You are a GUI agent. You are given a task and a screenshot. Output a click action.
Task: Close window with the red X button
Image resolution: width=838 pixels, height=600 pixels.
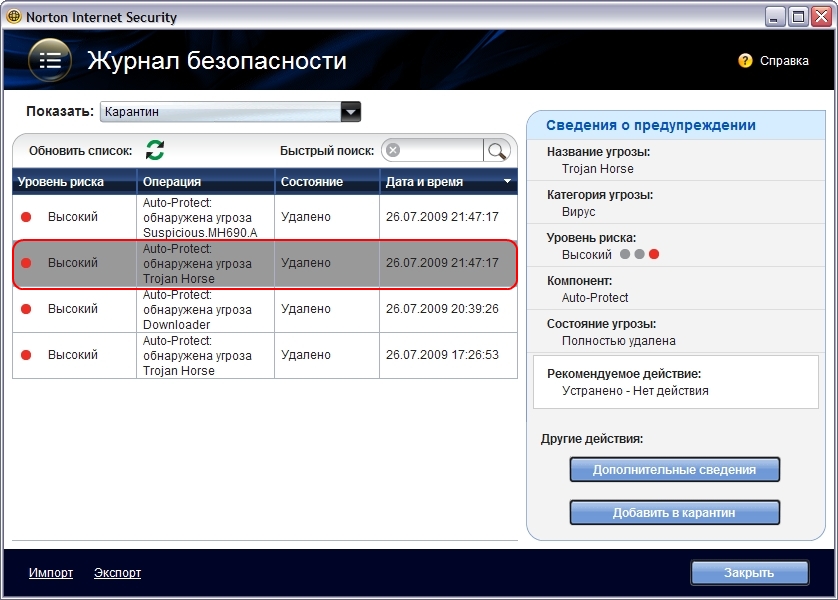coord(822,17)
